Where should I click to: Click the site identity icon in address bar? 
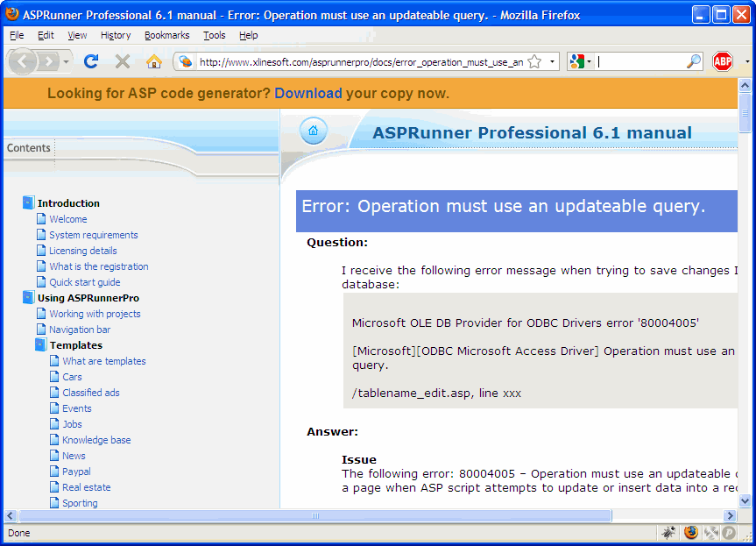tap(185, 61)
